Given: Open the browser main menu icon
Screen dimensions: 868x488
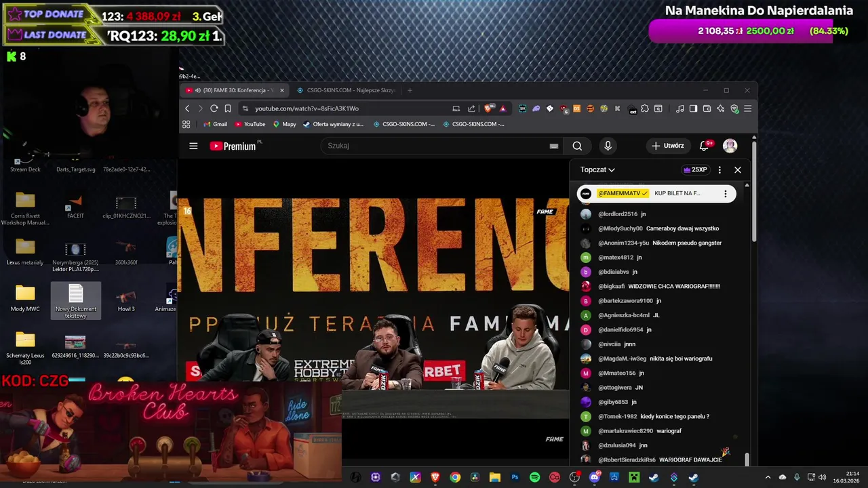Looking at the screenshot, I should coord(748,108).
